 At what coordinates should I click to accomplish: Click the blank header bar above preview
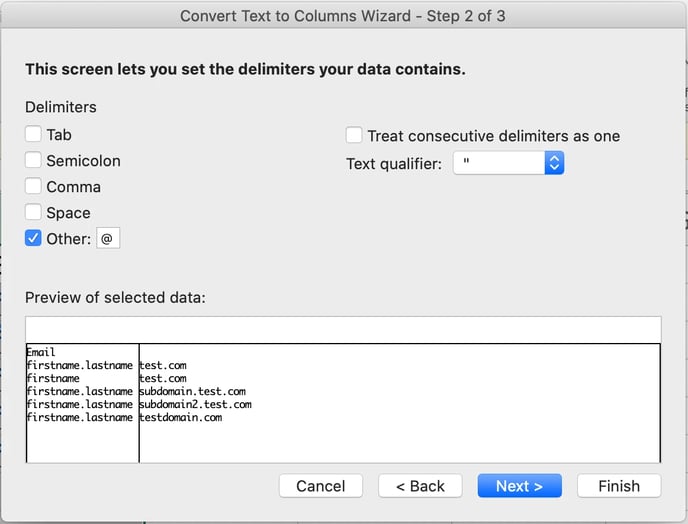343,330
